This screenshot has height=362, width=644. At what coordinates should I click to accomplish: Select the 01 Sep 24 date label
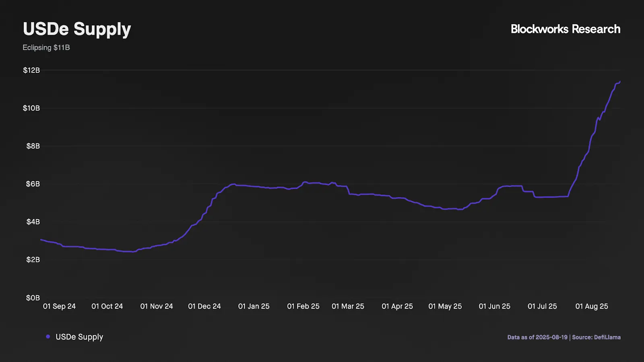(x=59, y=306)
